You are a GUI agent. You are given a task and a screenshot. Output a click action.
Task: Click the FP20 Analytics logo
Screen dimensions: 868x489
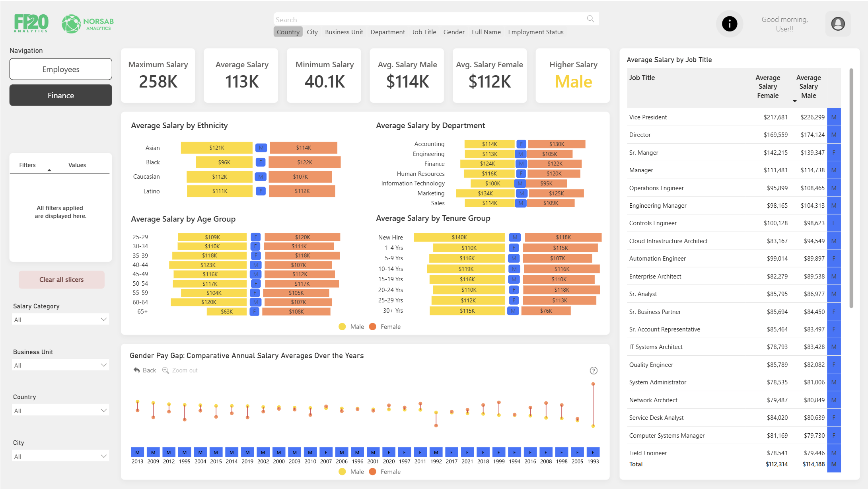click(31, 23)
